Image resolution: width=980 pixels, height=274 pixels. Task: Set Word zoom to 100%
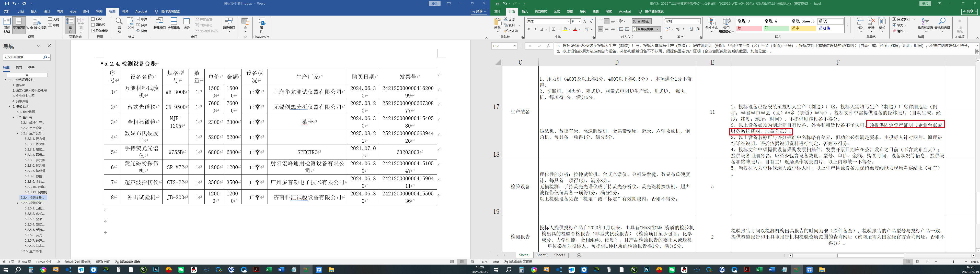[130, 23]
